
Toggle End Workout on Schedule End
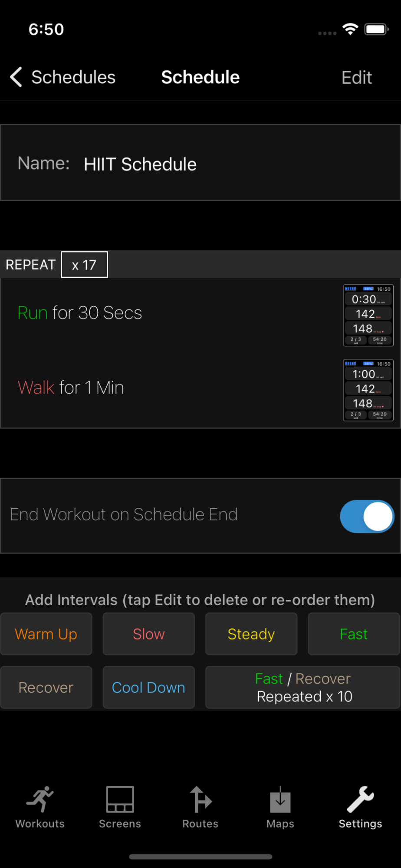(367, 516)
